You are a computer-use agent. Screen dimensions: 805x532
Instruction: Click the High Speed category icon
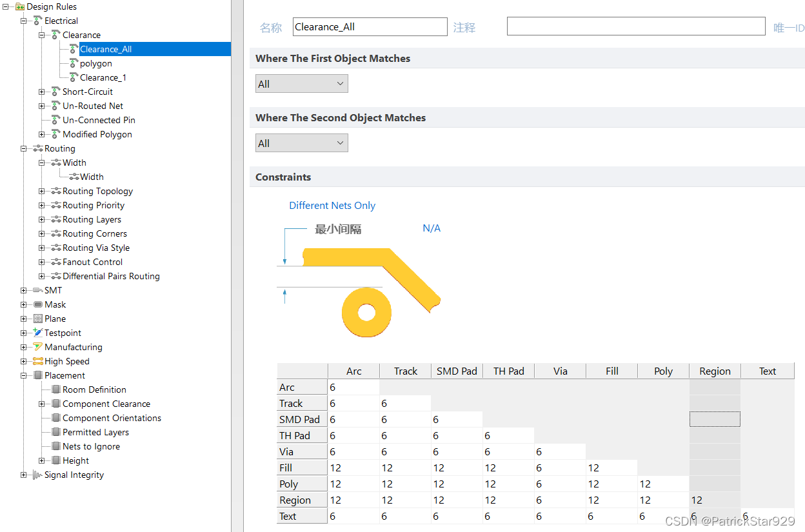(x=38, y=361)
